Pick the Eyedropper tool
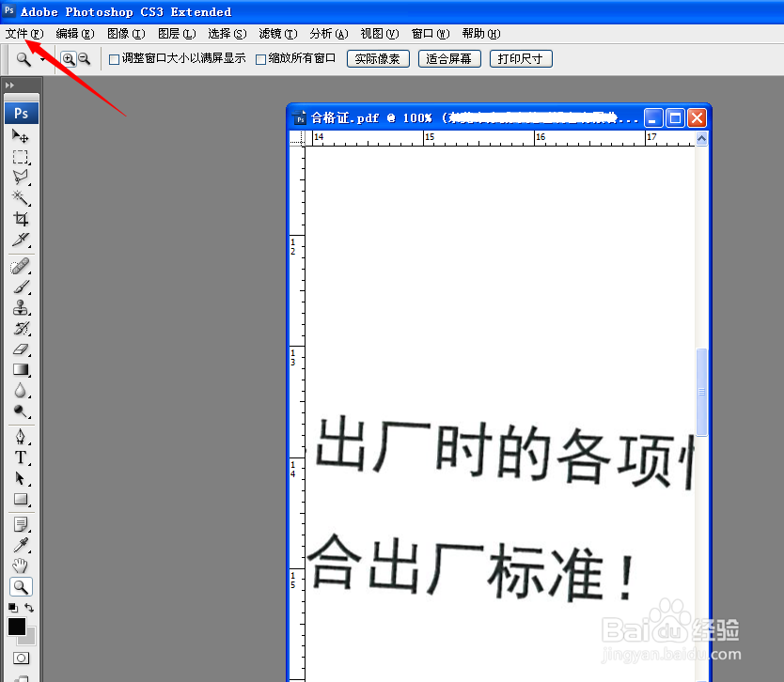 tap(21, 543)
